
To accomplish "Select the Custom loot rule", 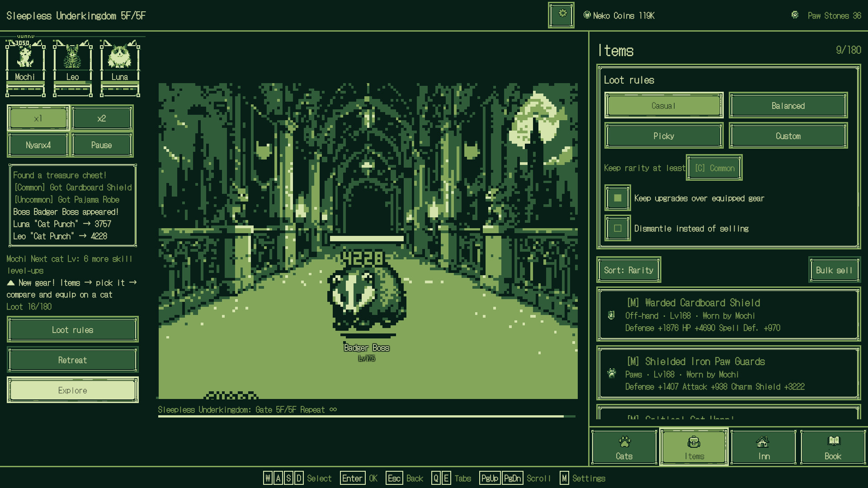I will click(x=788, y=136).
